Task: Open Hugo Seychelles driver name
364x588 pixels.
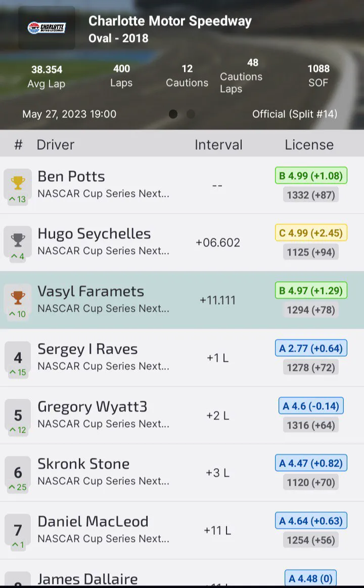Action: (x=94, y=234)
